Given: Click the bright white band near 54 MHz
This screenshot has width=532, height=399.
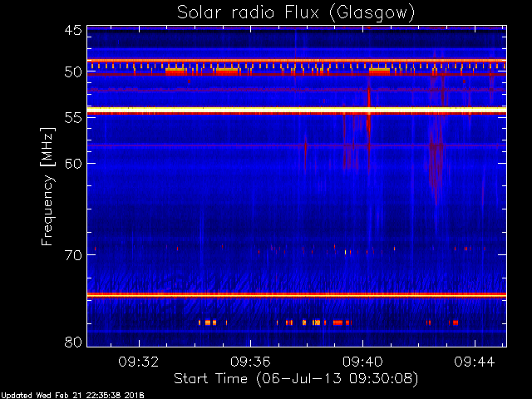Looking at the screenshot, I should pos(297,110).
